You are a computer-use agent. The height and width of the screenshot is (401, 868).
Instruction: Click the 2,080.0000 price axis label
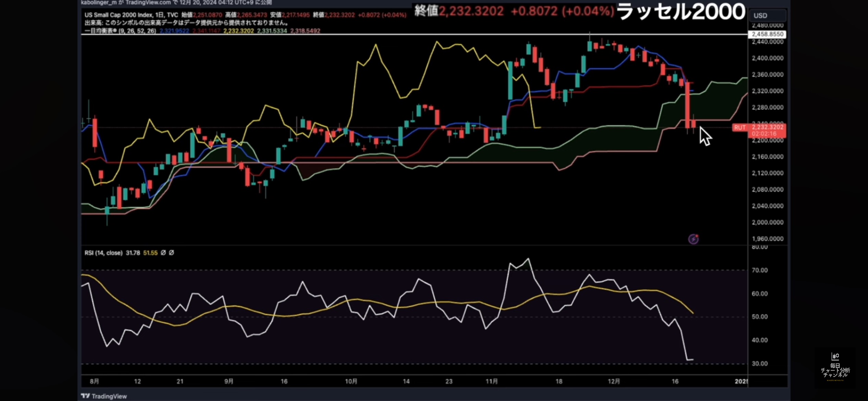point(768,190)
